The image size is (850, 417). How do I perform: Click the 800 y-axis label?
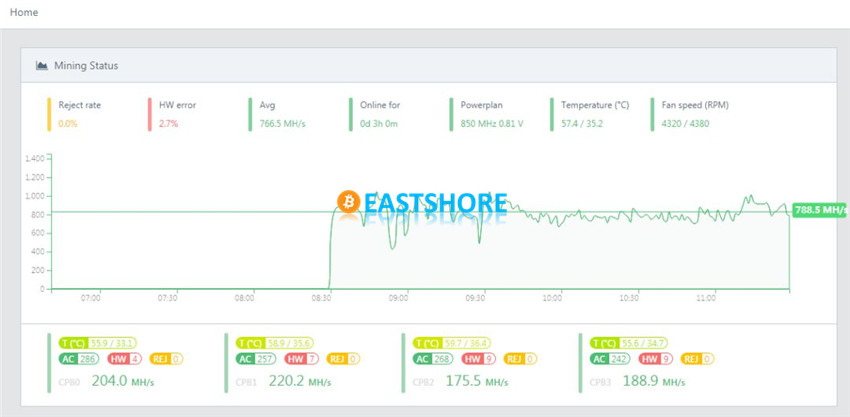tap(38, 215)
